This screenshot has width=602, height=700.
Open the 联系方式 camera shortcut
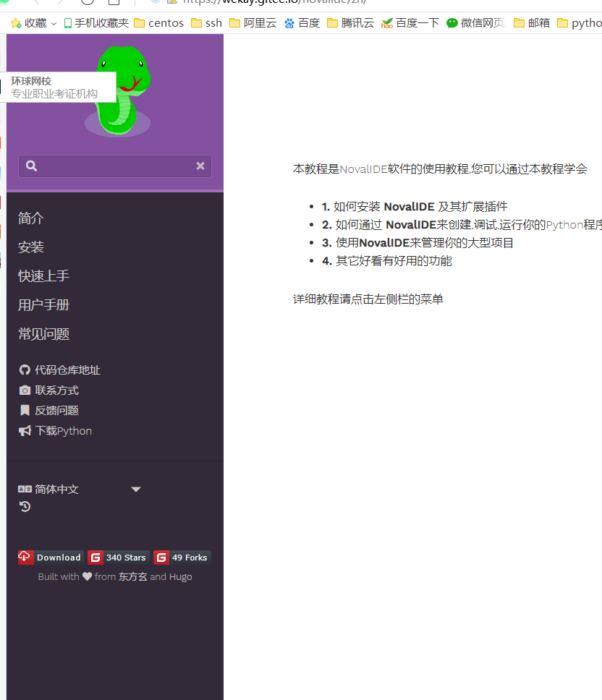48,390
